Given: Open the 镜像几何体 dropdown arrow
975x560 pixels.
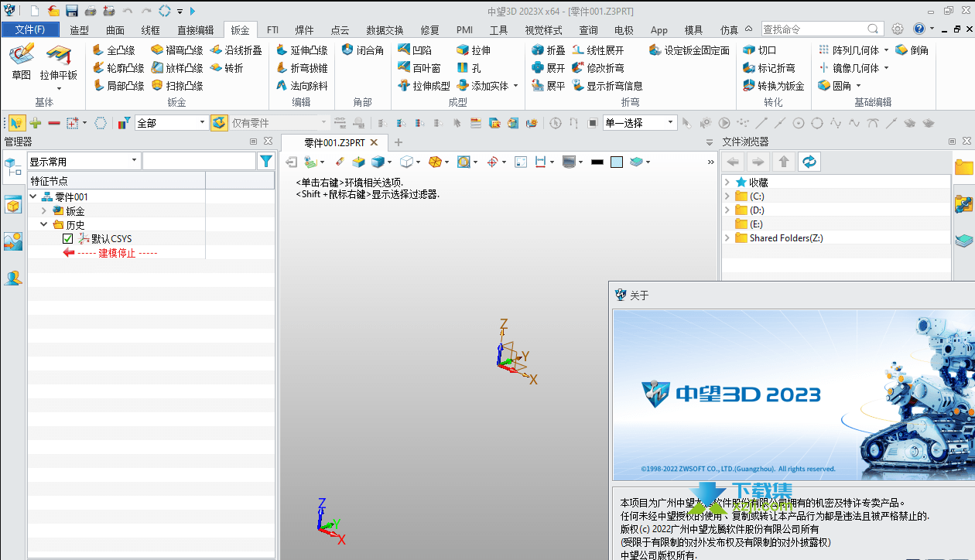Looking at the screenshot, I should click(886, 68).
